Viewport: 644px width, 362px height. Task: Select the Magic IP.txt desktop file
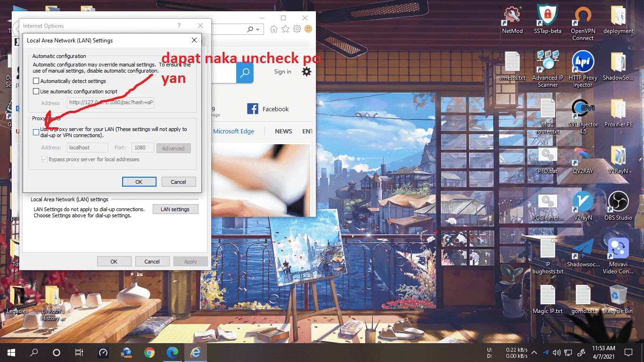[547, 300]
